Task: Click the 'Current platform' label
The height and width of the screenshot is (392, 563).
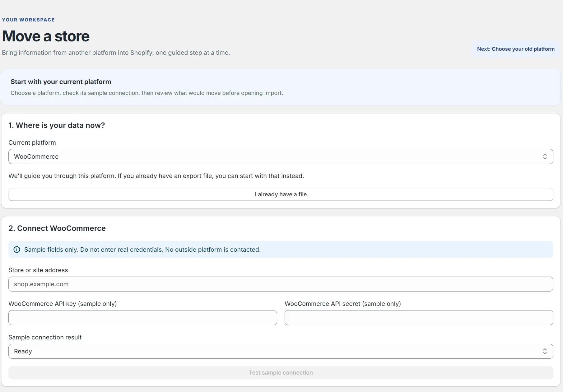Action: (32, 142)
